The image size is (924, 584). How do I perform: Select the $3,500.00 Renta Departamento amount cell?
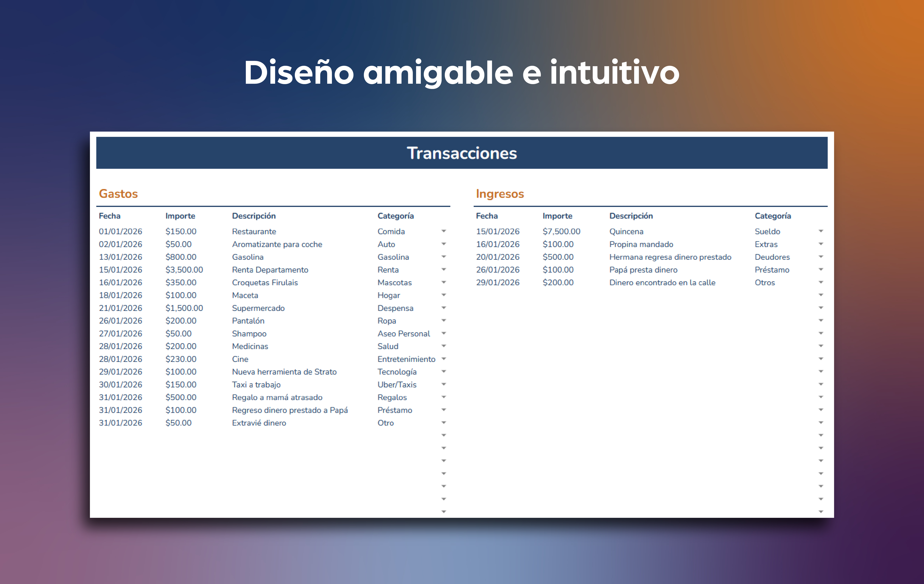pyautogui.click(x=184, y=270)
